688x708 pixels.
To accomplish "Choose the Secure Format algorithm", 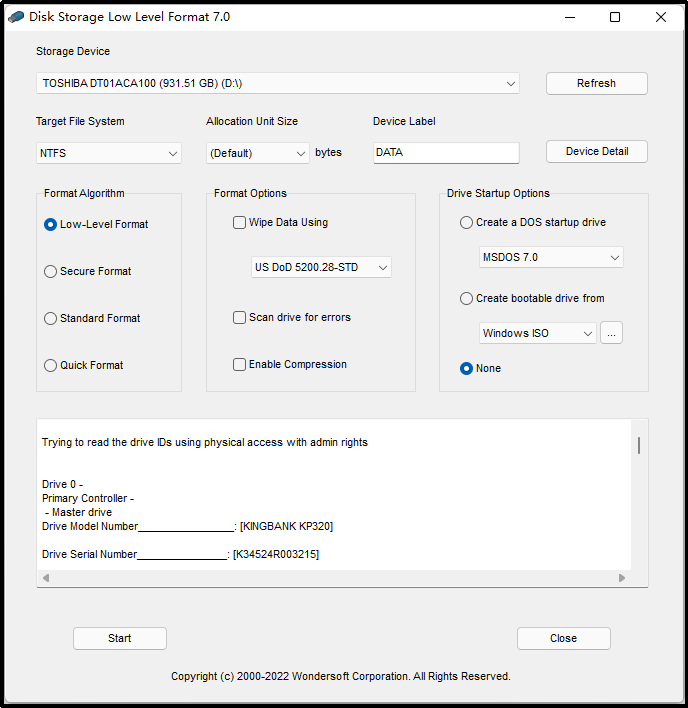I will click(x=51, y=271).
